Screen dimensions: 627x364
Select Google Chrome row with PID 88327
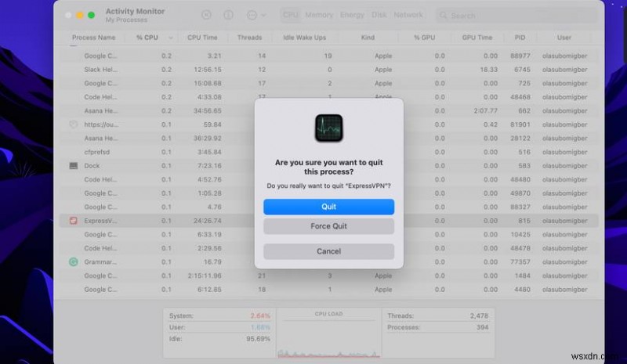[x=328, y=207]
